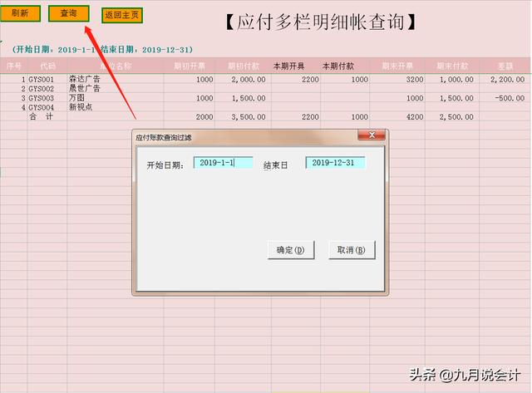Close the 应付账款查询过滤 dialog
This screenshot has width=532, height=393.
click(x=372, y=135)
